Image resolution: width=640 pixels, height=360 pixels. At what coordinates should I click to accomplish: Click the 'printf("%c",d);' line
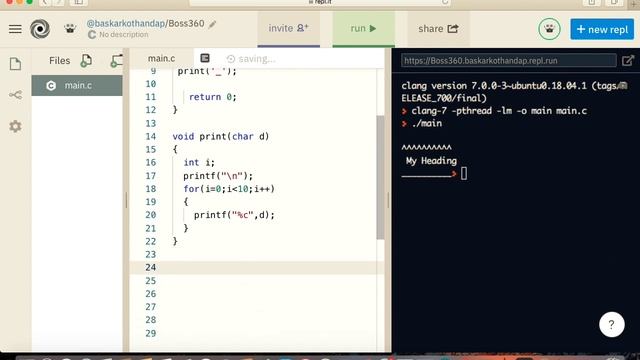coord(234,215)
